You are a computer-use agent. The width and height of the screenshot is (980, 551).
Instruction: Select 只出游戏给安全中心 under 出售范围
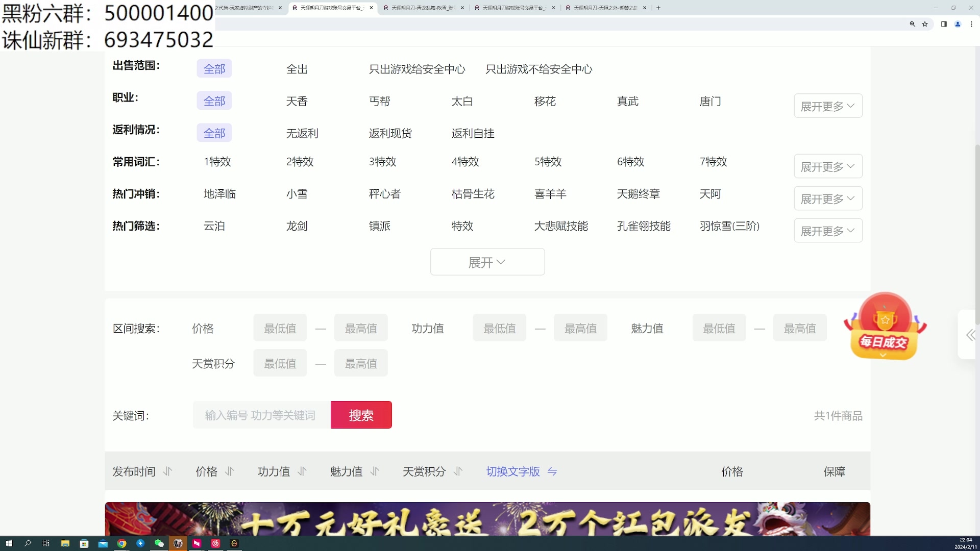coord(418,69)
